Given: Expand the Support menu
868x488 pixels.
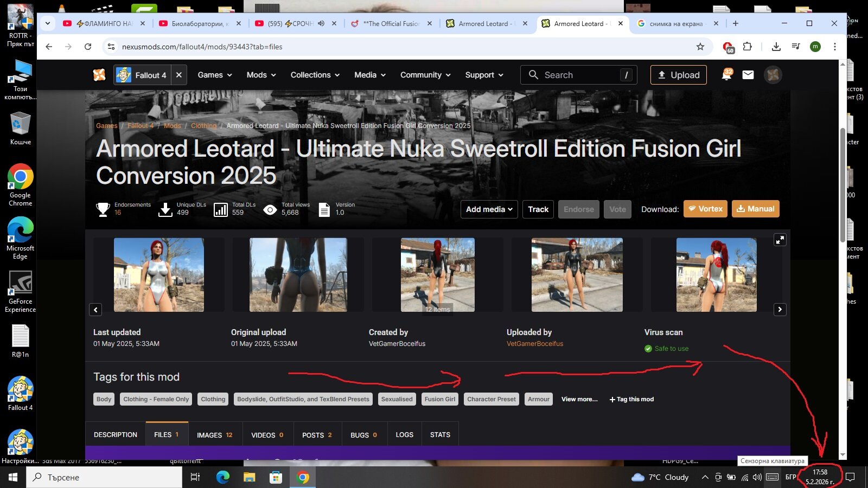Looking at the screenshot, I should point(484,75).
